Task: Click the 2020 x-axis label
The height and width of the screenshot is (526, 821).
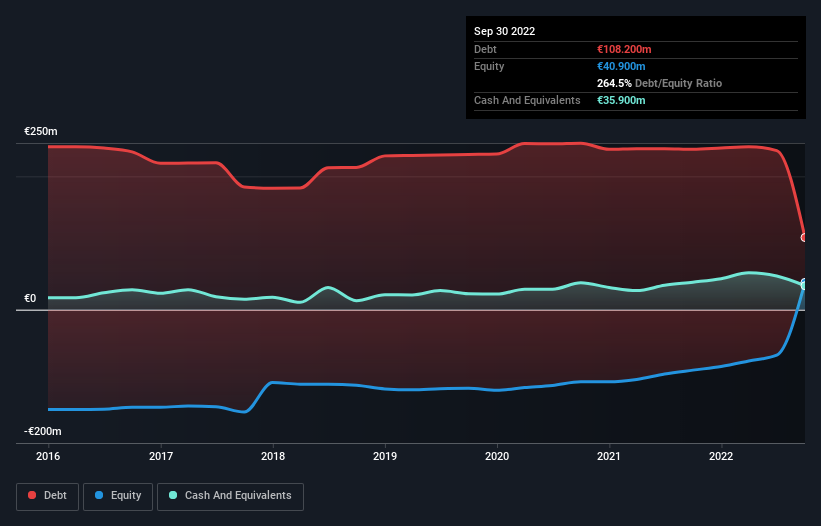Action: tap(497, 456)
